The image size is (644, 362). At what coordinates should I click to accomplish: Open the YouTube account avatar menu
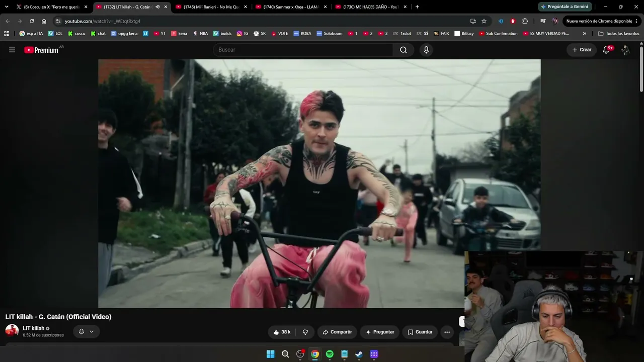(x=625, y=50)
